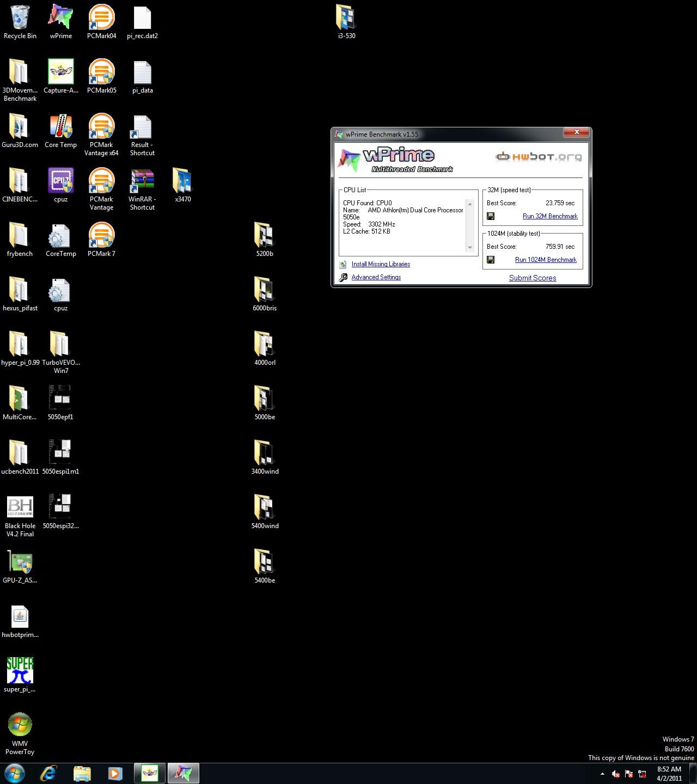Screen dimensions: 697x784
Task: Click the CPU List scrollbar up arrow
Action: [470, 204]
